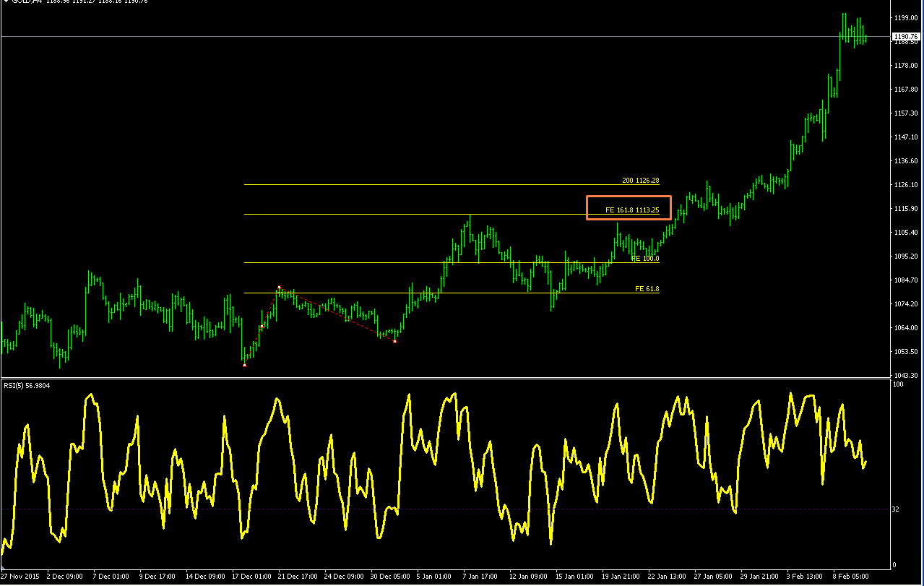Click the '27 Jan 05:00' time axis label
This screenshot has height=586, width=924.
(x=713, y=577)
